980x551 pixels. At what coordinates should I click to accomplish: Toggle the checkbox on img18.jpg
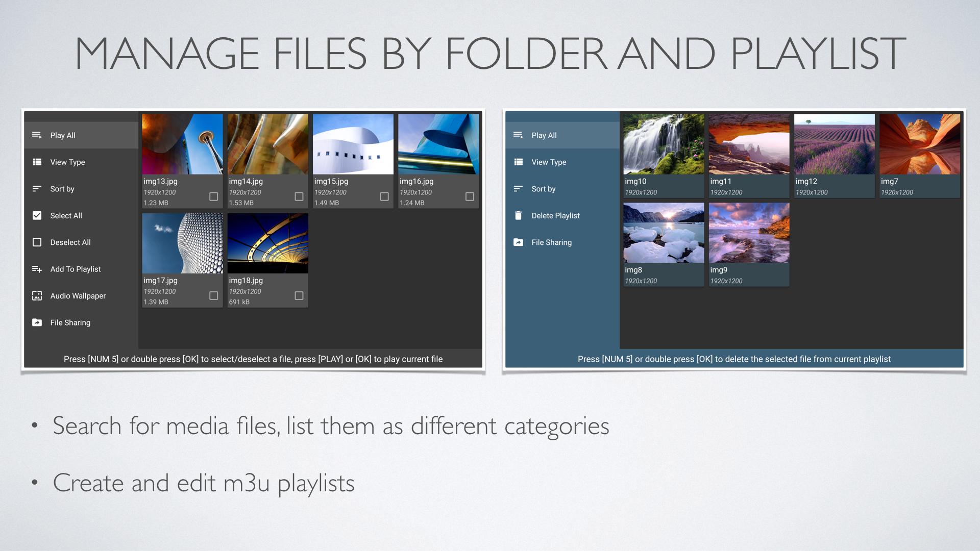click(x=299, y=295)
